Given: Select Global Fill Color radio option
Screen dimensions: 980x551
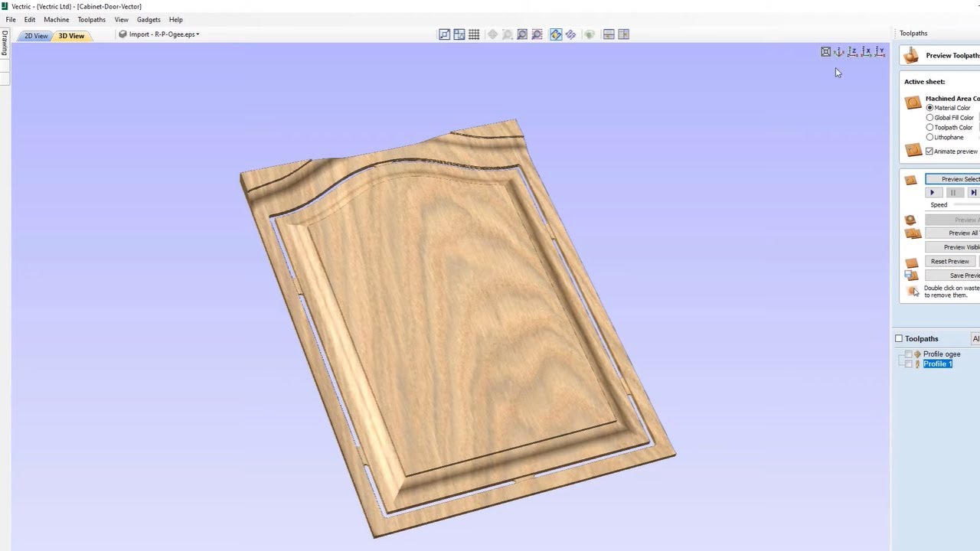Looking at the screenshot, I should 929,118.
